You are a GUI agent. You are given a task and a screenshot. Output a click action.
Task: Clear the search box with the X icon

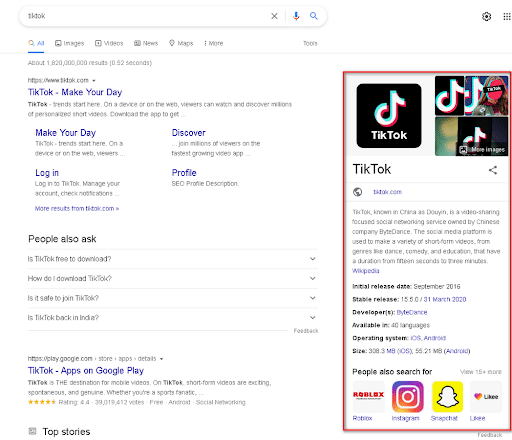coord(274,16)
